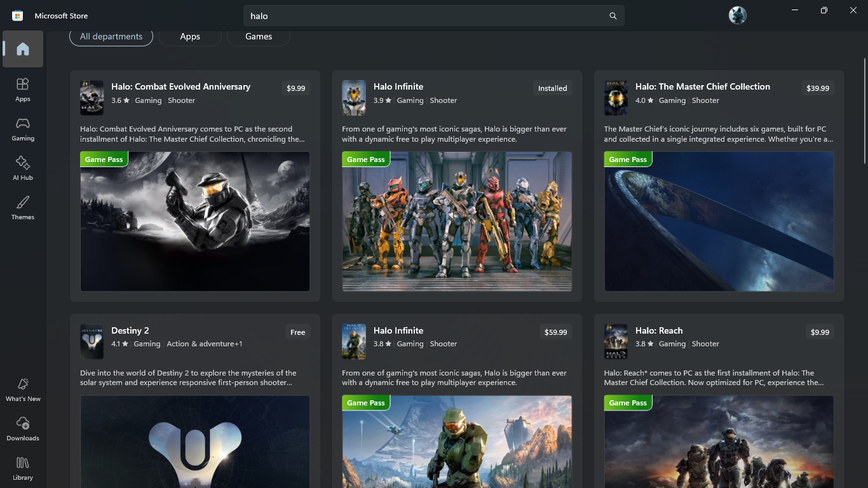868x488 pixels.
Task: Open the Downloads page
Action: coord(23,429)
